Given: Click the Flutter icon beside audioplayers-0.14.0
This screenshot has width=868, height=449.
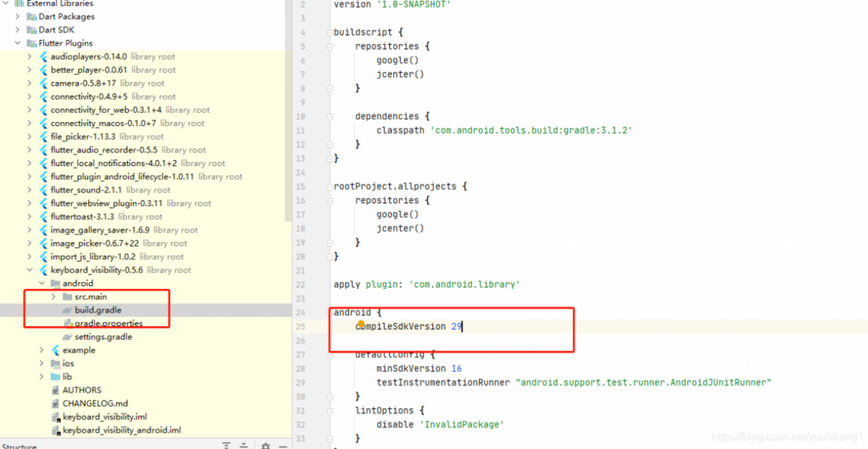Looking at the screenshot, I should (43, 57).
